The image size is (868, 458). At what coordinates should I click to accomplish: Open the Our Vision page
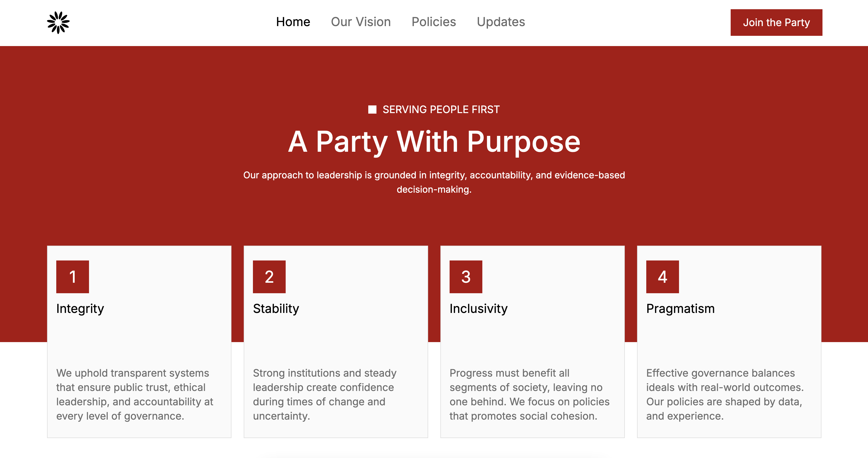click(361, 22)
